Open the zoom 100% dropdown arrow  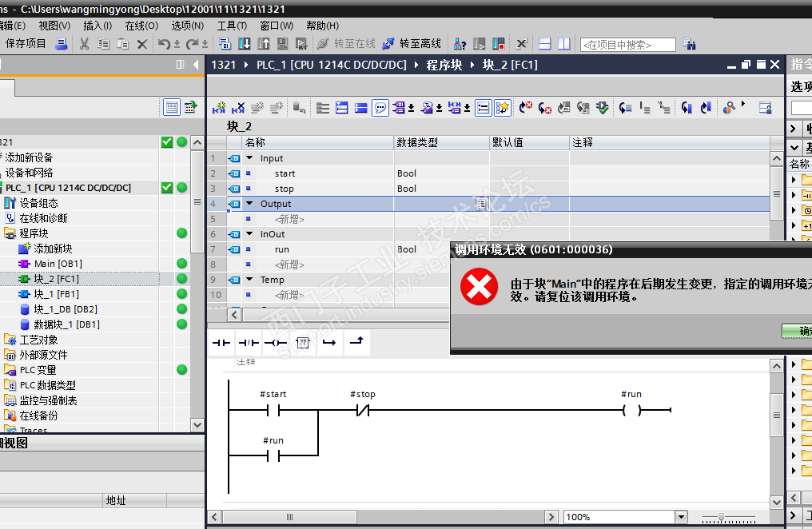(x=682, y=516)
